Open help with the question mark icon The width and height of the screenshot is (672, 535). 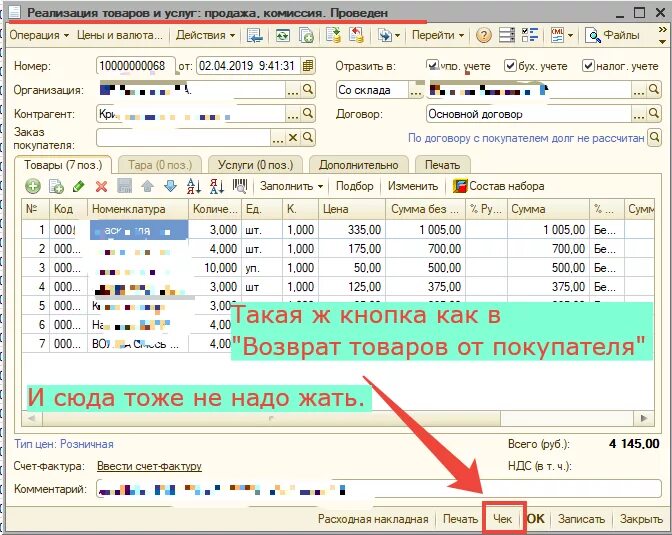[483, 36]
